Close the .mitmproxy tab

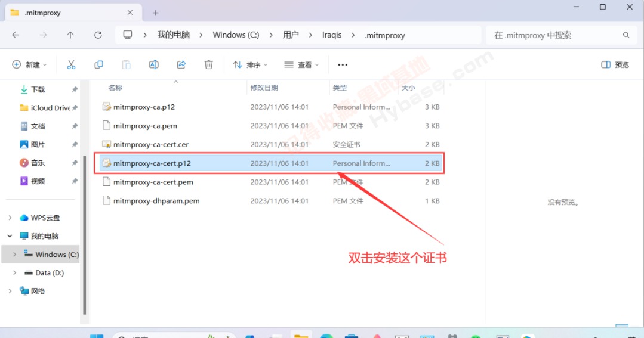pos(130,13)
